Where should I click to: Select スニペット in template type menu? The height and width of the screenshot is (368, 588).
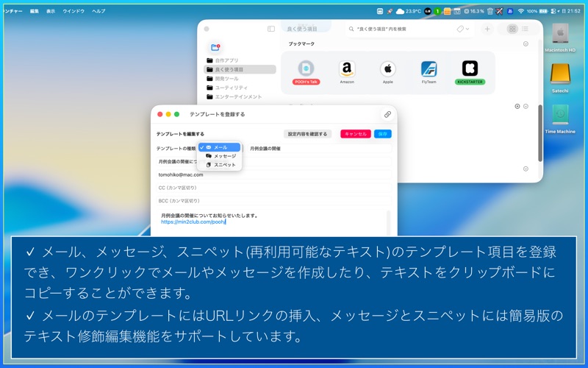[x=219, y=165]
